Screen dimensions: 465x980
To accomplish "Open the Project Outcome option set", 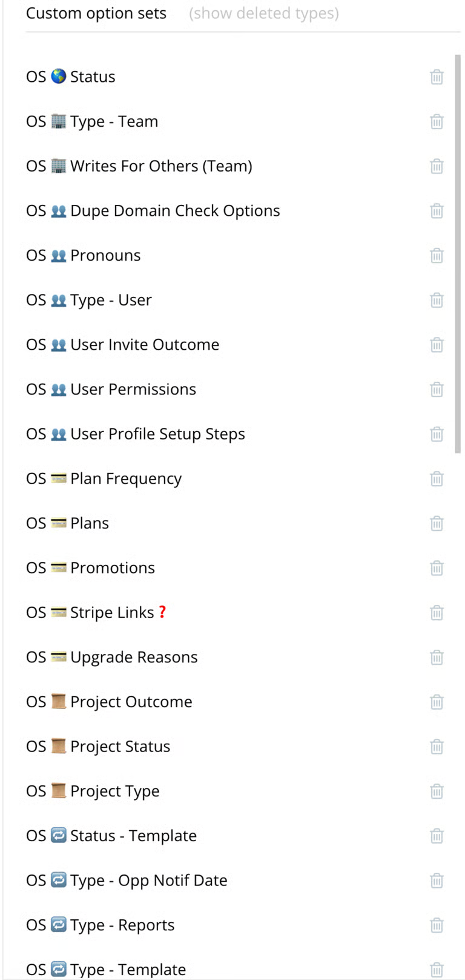I will tap(131, 702).
